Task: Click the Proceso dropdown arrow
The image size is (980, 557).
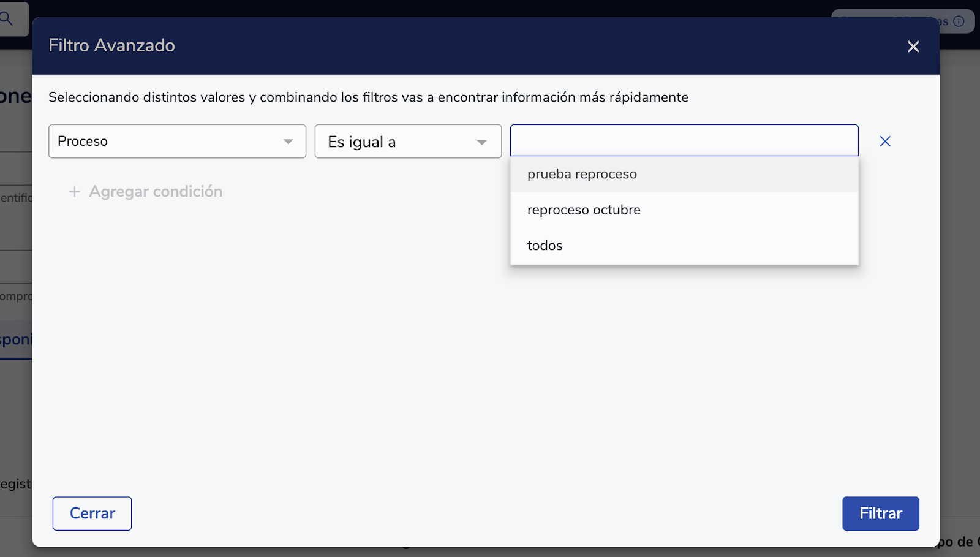Action: tap(288, 142)
